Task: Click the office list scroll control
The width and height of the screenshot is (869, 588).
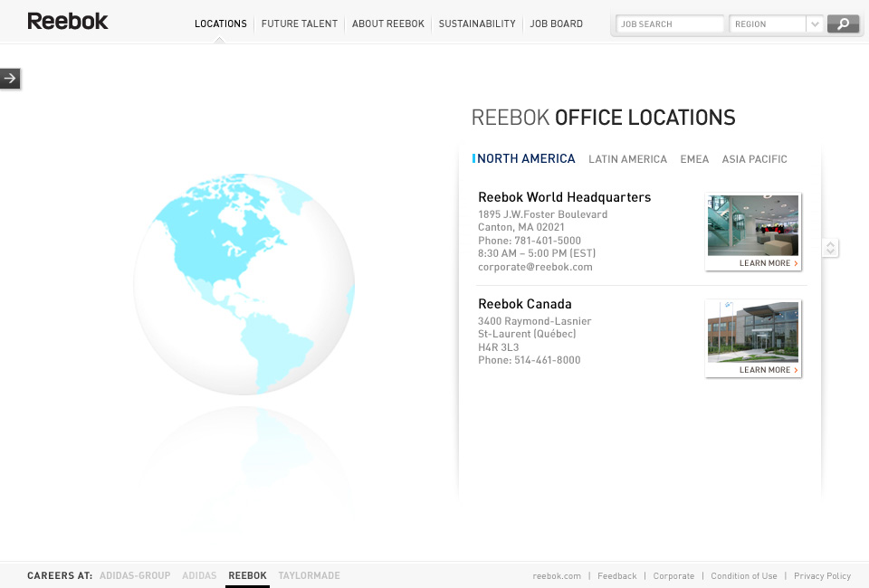Action: pyautogui.click(x=830, y=248)
